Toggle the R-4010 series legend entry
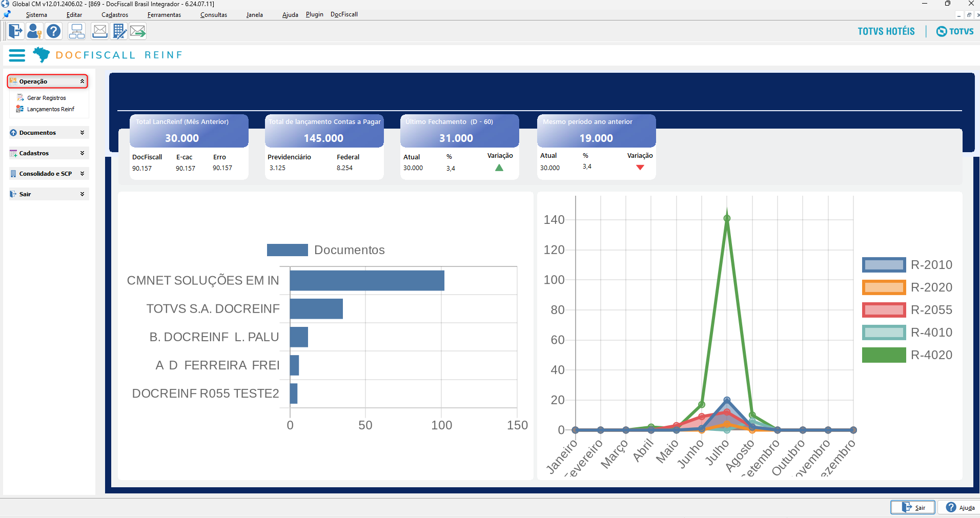The height and width of the screenshot is (518, 980). coord(907,333)
